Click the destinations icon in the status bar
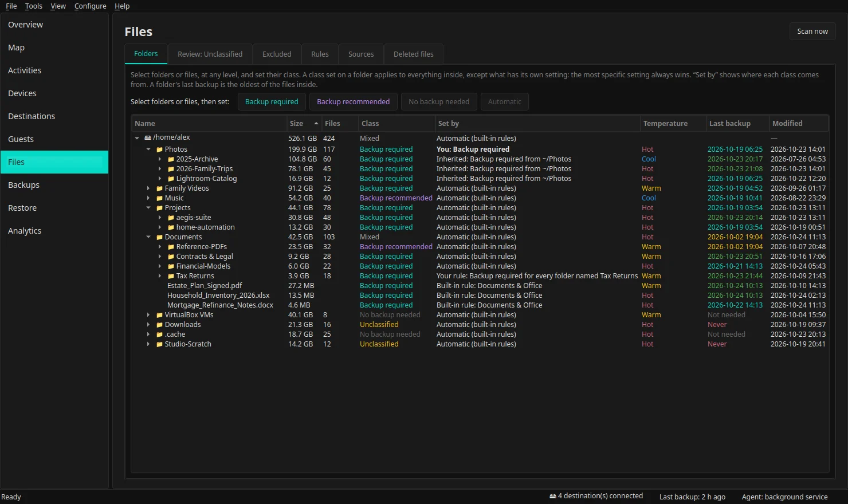This screenshot has width=848, height=504. pyautogui.click(x=553, y=496)
